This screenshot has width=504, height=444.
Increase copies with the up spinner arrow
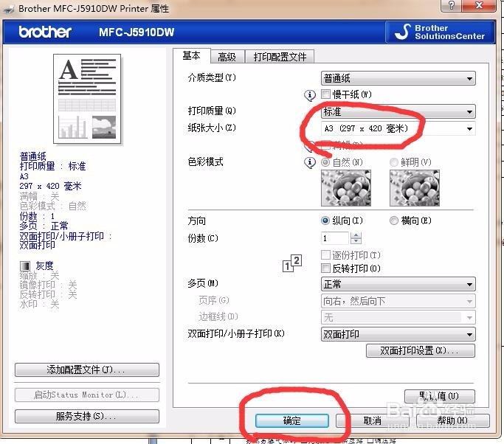coord(356,235)
